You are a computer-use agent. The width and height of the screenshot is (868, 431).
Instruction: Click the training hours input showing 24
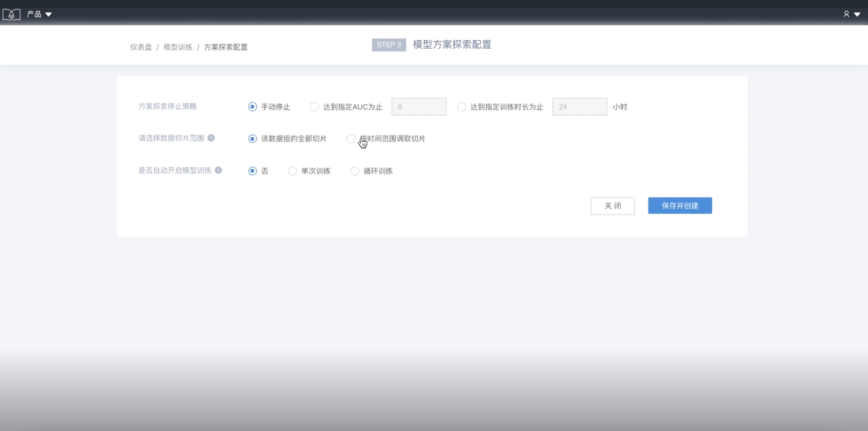click(579, 107)
